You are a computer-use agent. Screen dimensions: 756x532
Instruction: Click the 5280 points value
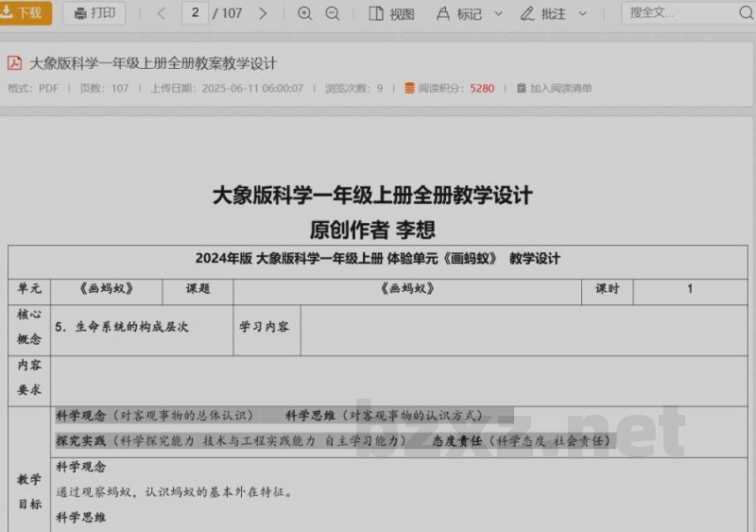click(482, 88)
